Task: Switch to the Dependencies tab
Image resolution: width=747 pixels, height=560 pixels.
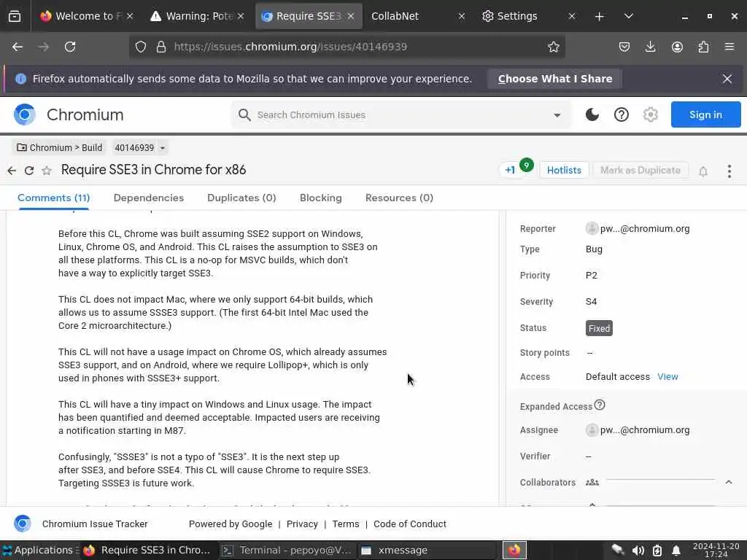Action: (x=149, y=198)
